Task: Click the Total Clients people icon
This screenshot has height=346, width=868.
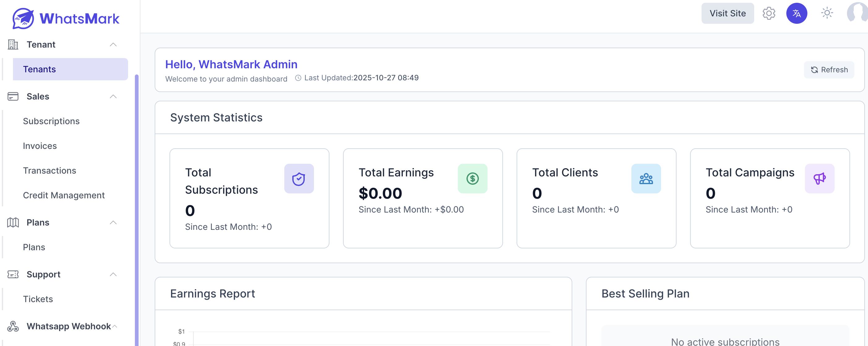Action: [x=646, y=179]
